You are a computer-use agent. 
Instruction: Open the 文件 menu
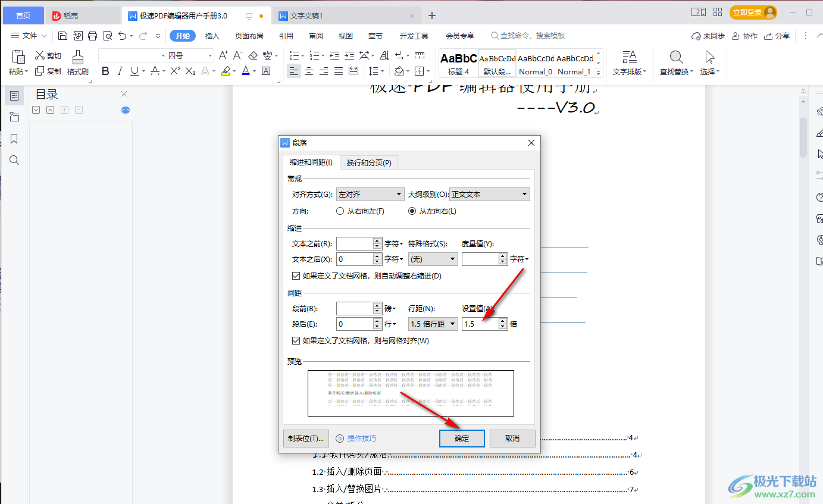pyautogui.click(x=29, y=36)
